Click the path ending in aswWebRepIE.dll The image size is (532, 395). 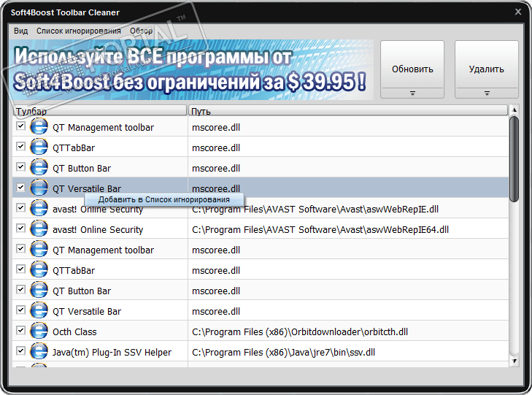click(315, 210)
